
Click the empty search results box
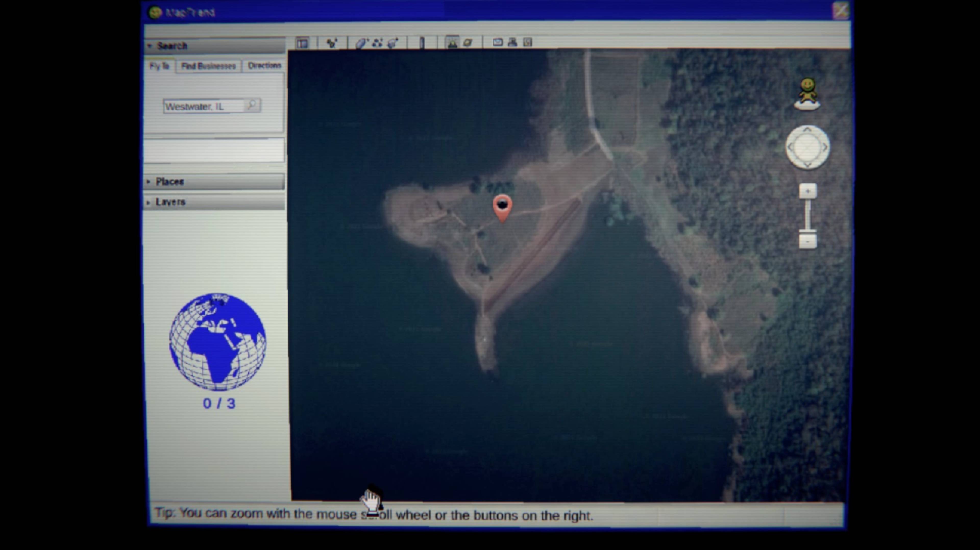tap(214, 151)
